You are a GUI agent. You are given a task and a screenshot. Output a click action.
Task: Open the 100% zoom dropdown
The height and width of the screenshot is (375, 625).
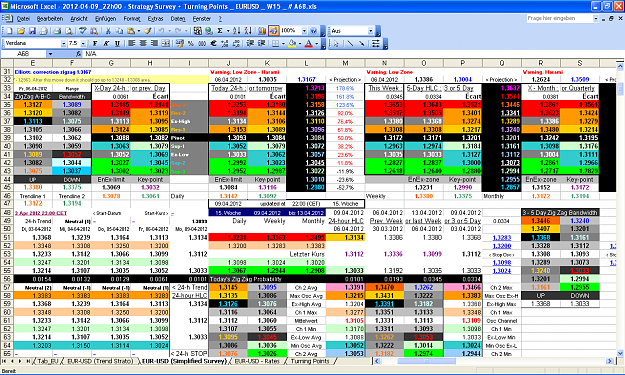point(304,31)
